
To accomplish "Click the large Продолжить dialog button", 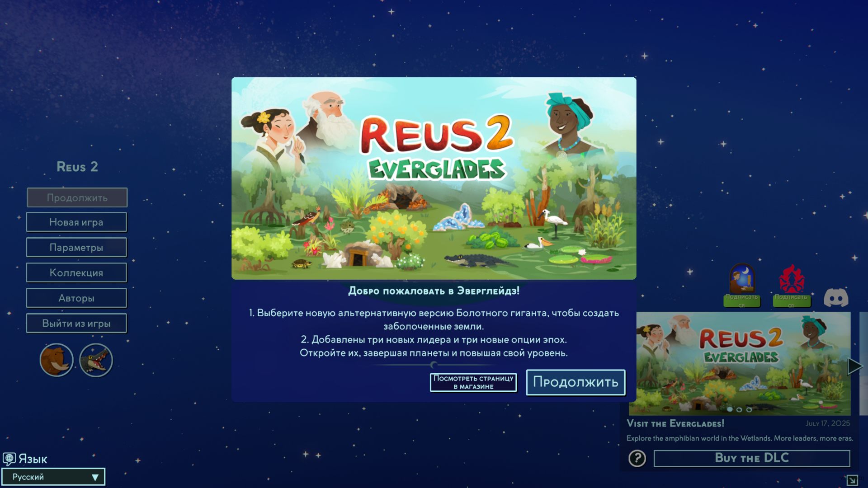I will 576,382.
